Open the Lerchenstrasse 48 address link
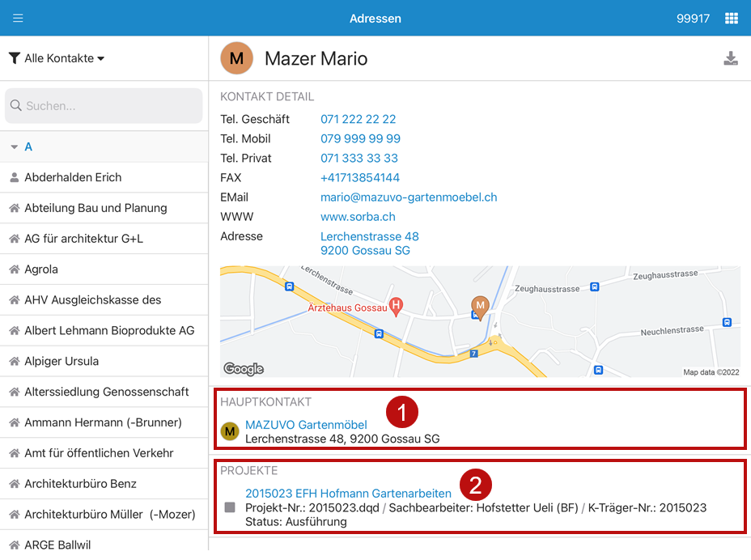Viewport: 751px width, 560px height. click(x=370, y=236)
